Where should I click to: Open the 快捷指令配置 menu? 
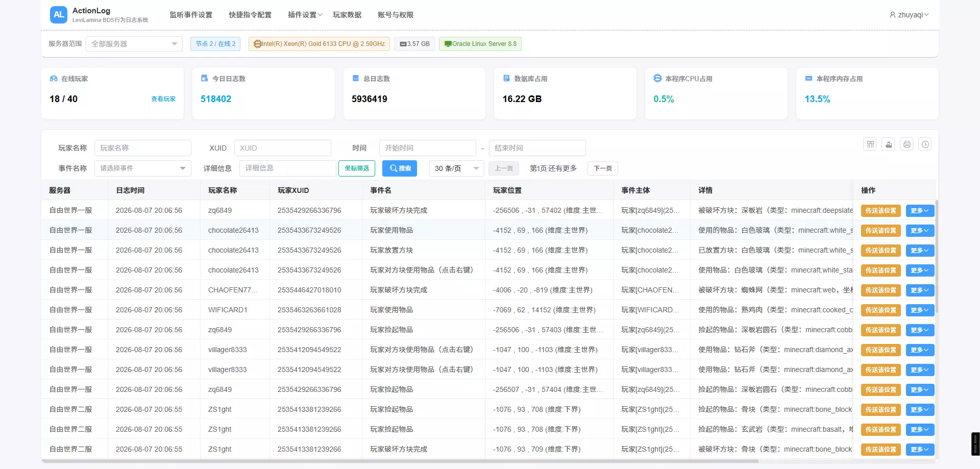(250, 15)
